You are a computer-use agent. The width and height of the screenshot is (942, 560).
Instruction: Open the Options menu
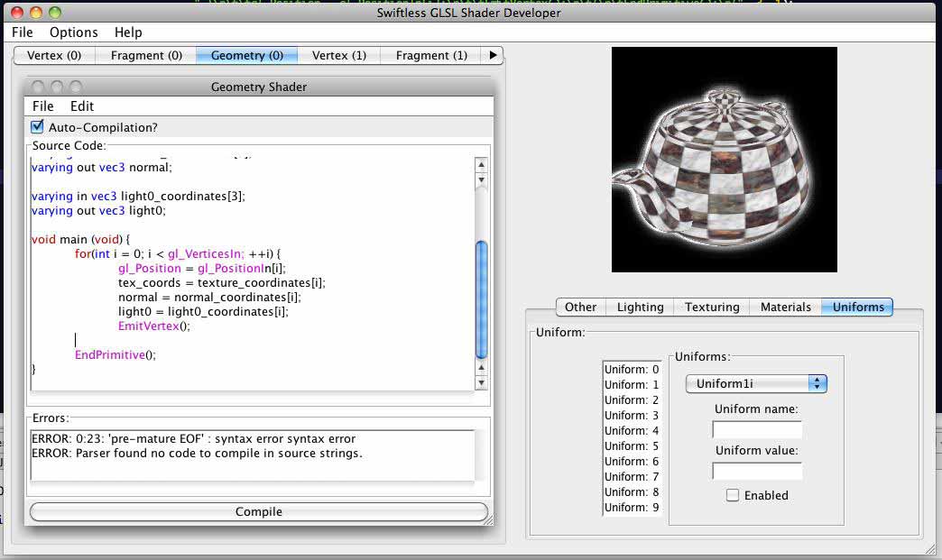pos(73,32)
